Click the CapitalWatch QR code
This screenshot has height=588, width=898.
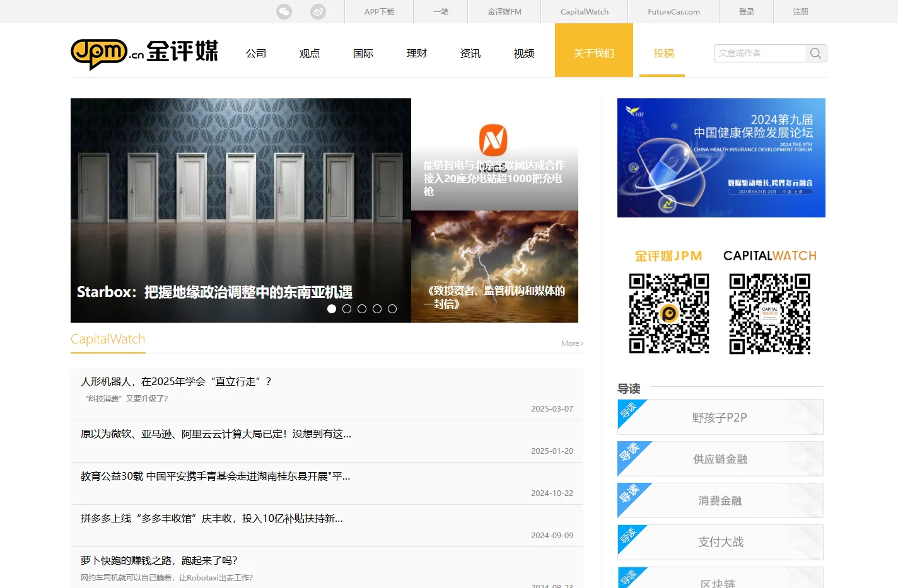[x=770, y=313]
